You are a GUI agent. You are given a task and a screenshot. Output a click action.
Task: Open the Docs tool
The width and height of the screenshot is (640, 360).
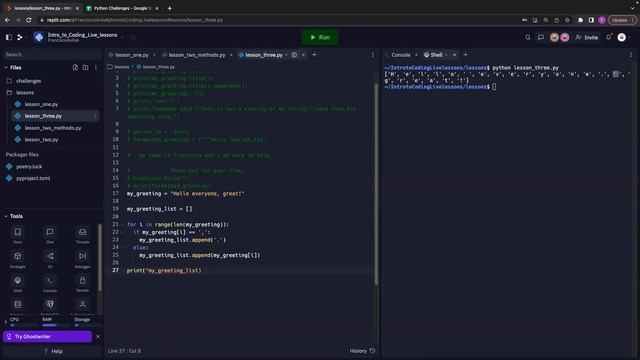click(18, 235)
